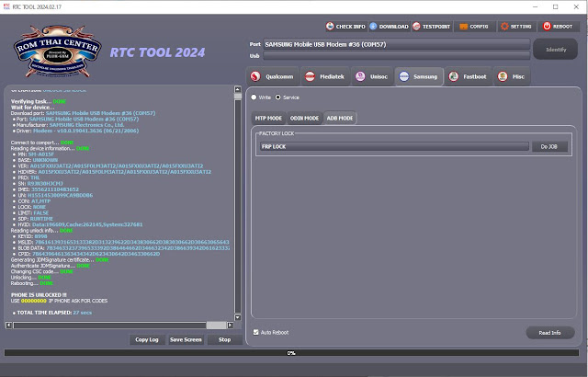Click the Manufacturer log line

(70, 125)
